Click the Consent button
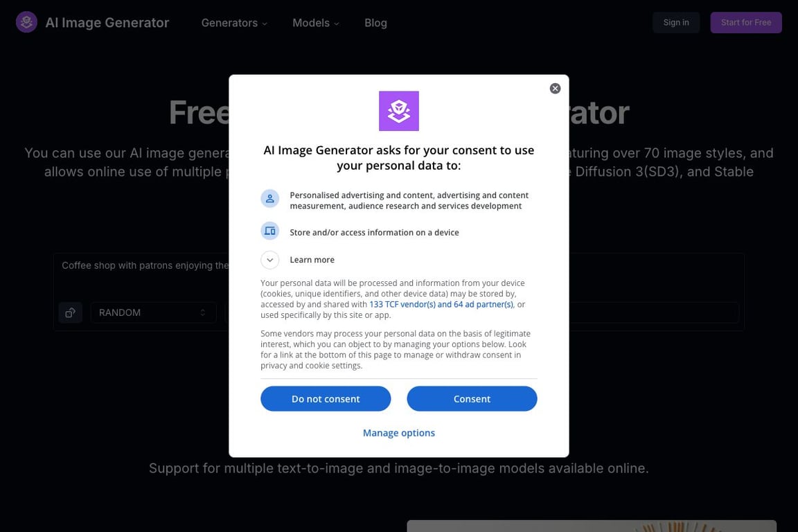 pos(472,398)
